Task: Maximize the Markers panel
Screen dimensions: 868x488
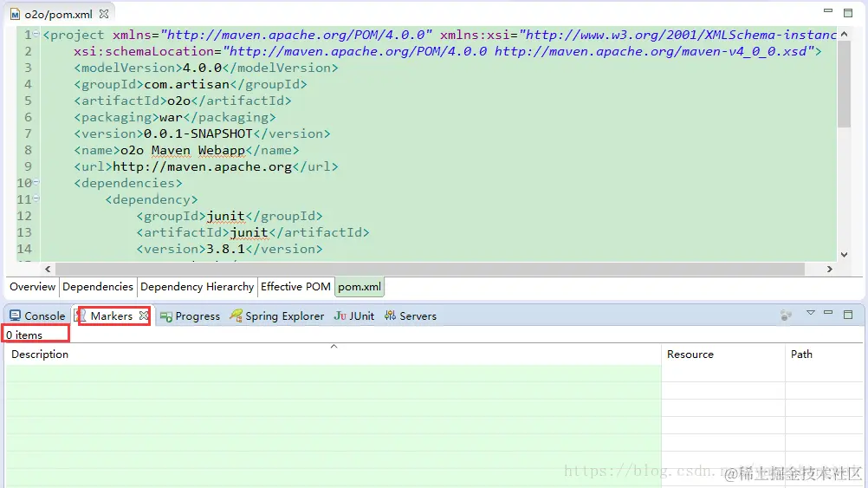Action: pos(847,315)
